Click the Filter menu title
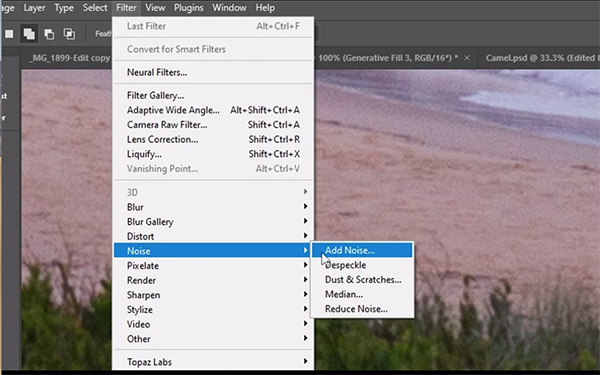Image resolution: width=600 pixels, height=375 pixels. (126, 8)
